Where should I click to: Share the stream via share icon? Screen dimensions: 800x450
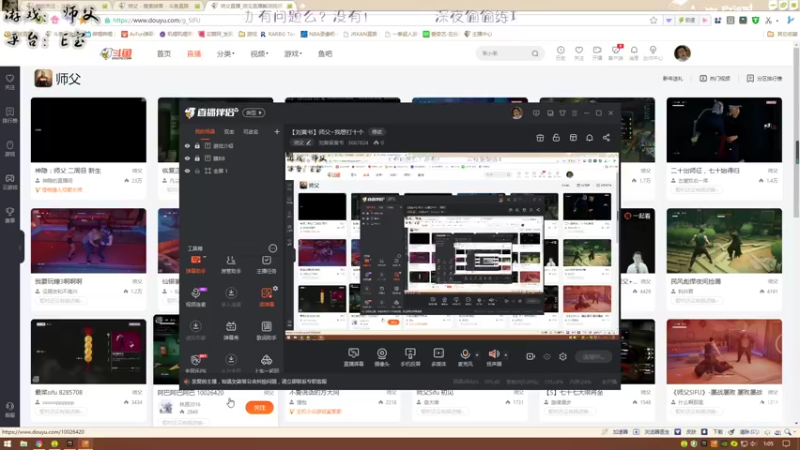(606, 138)
